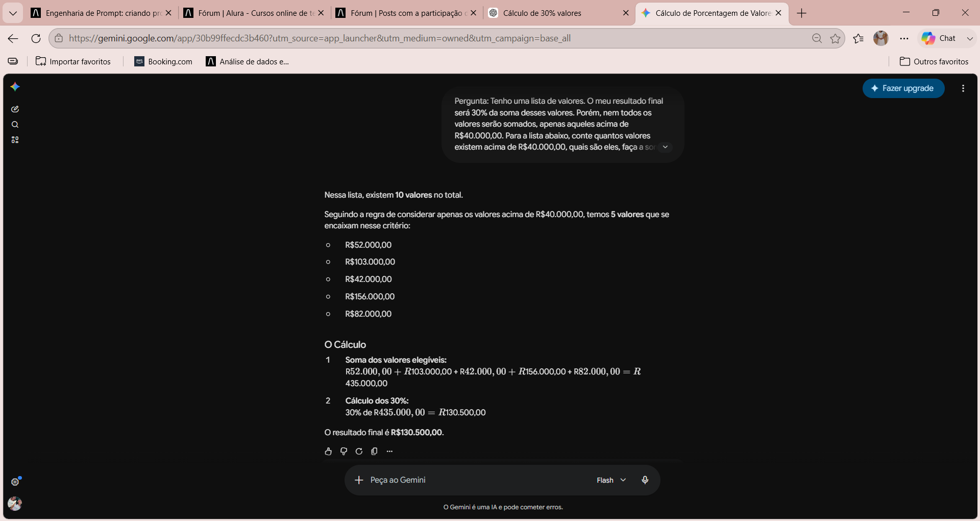980x521 pixels.
Task: Click the Gemini sparkle logo in sidebar
Action: pos(15,87)
